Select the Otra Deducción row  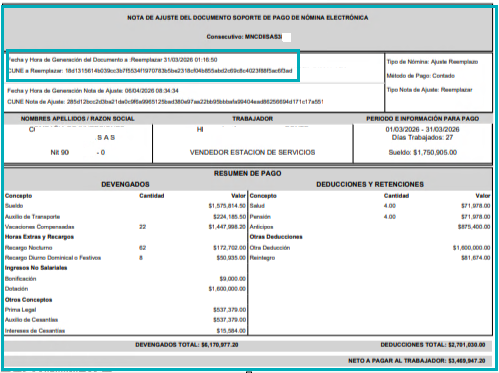pos(370,248)
